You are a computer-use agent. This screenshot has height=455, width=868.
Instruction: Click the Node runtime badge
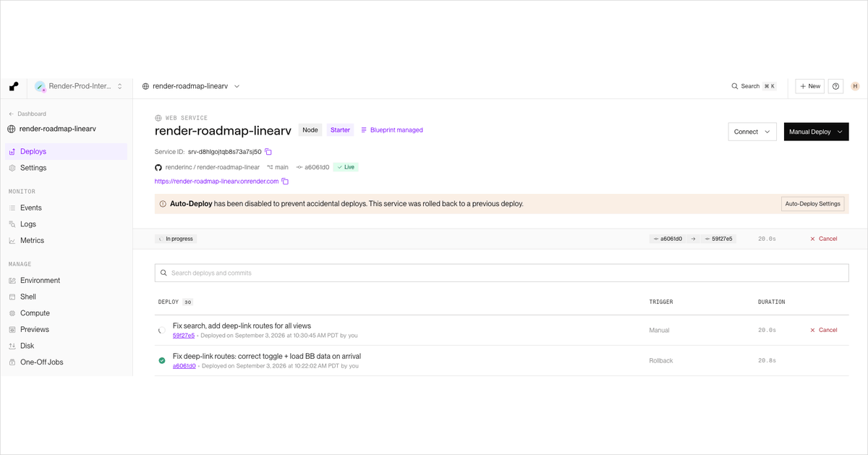click(310, 130)
